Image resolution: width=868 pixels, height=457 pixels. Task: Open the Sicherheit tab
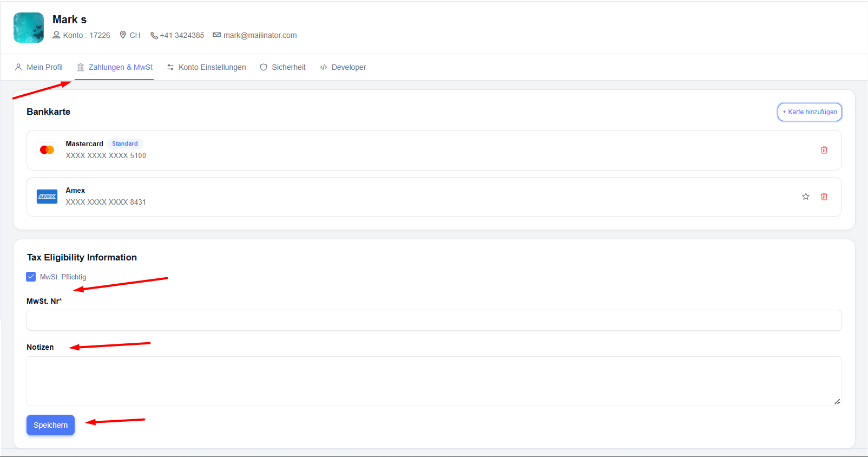[x=283, y=67]
